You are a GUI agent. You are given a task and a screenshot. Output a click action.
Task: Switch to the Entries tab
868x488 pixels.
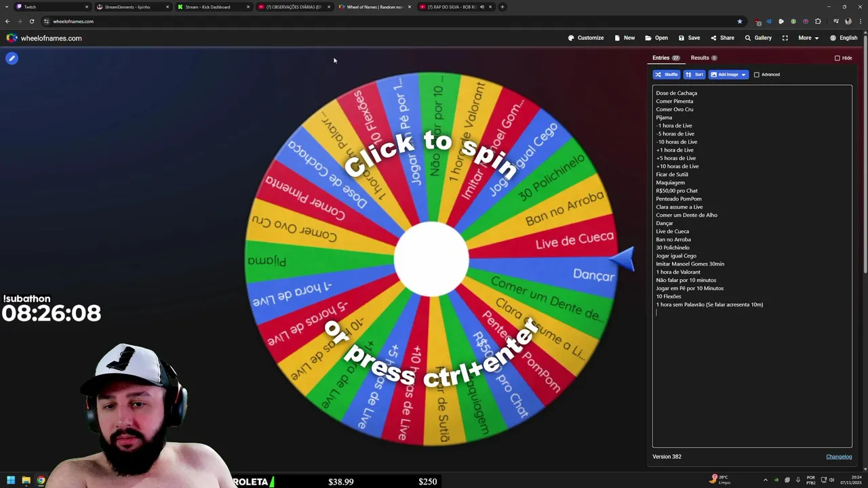tap(666, 58)
